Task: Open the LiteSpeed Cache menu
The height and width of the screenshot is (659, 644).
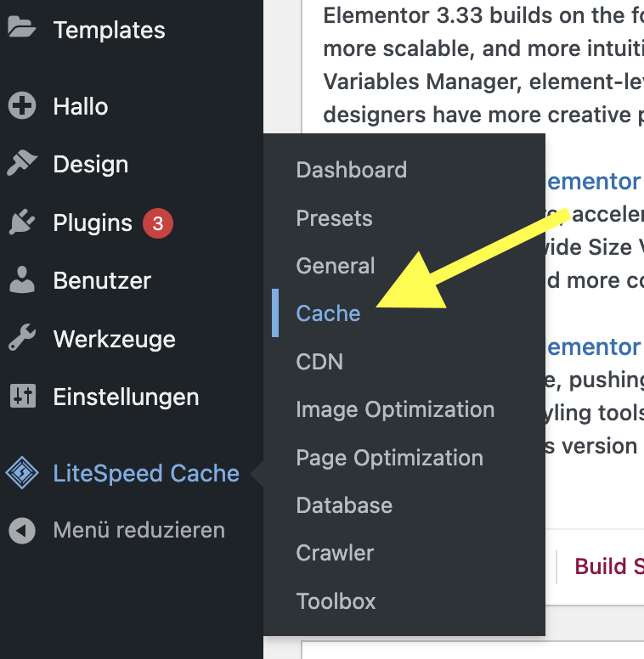Action: pos(146,473)
